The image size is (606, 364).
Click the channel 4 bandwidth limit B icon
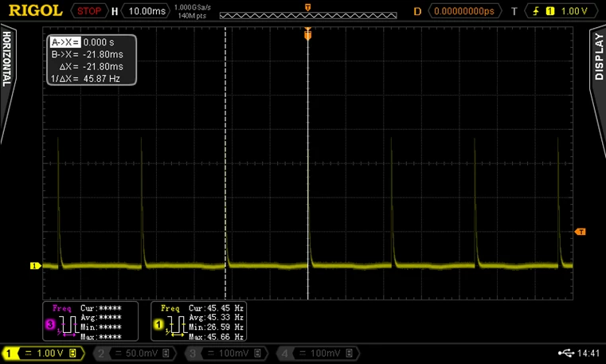349,353
